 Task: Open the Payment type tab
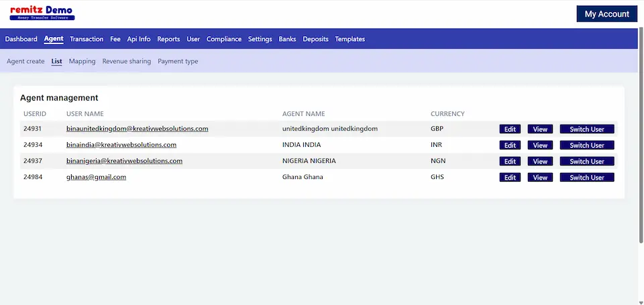tap(178, 61)
